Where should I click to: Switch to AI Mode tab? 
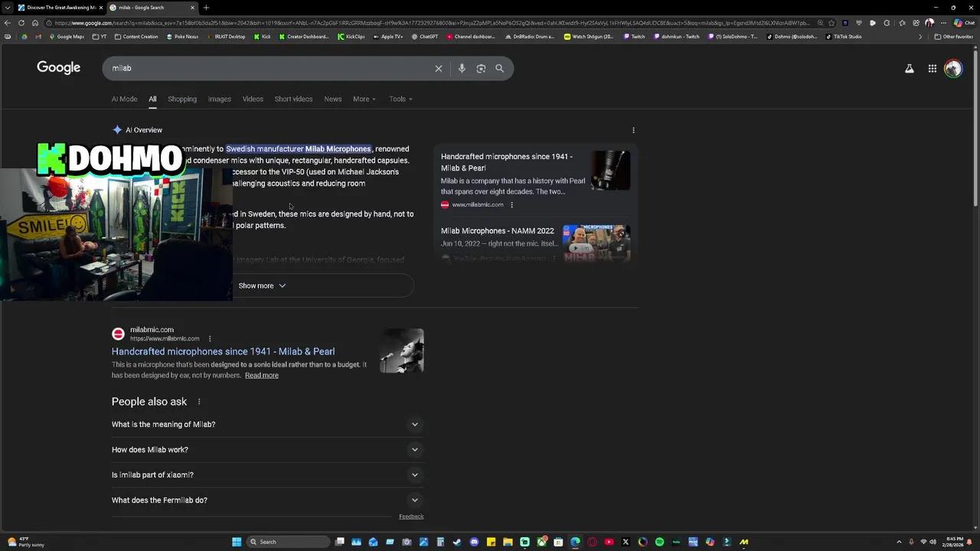pyautogui.click(x=124, y=99)
